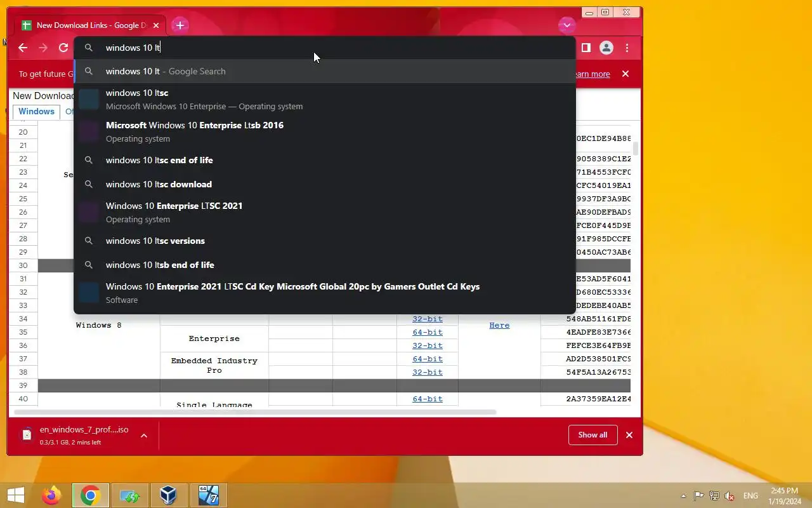Select 'windows 10 ltsc versions' suggestion

pos(325,241)
